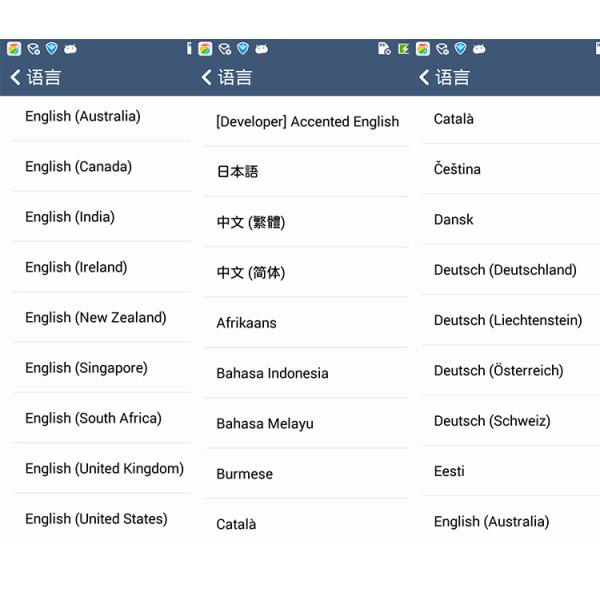Pick Bahasa Indonesia from the list

pyautogui.click(x=306, y=373)
